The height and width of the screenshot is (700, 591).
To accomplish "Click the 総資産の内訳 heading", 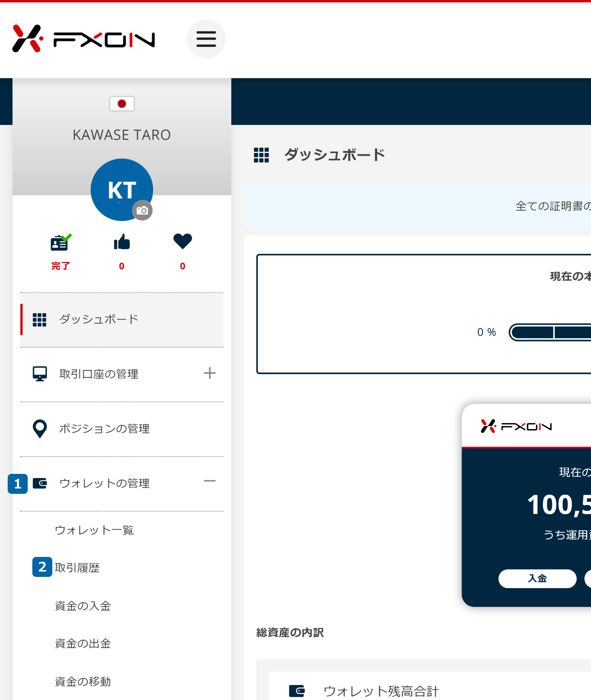I will [290, 633].
